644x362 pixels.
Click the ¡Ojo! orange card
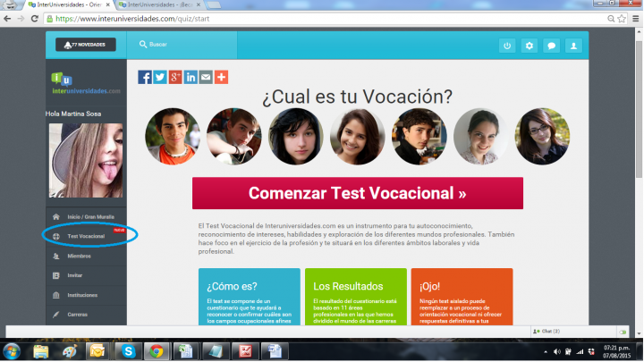[x=462, y=297]
